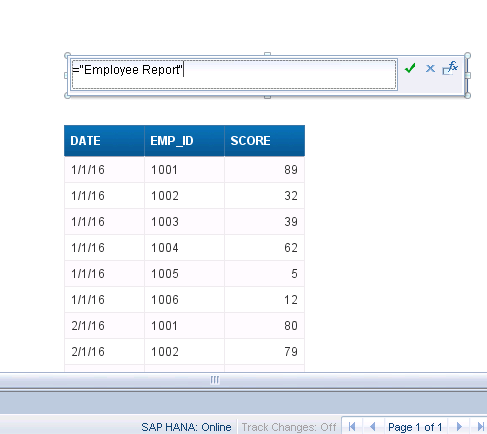487x434 pixels.
Task: Open the fx Formula Editor icon
Action: pyautogui.click(x=450, y=68)
